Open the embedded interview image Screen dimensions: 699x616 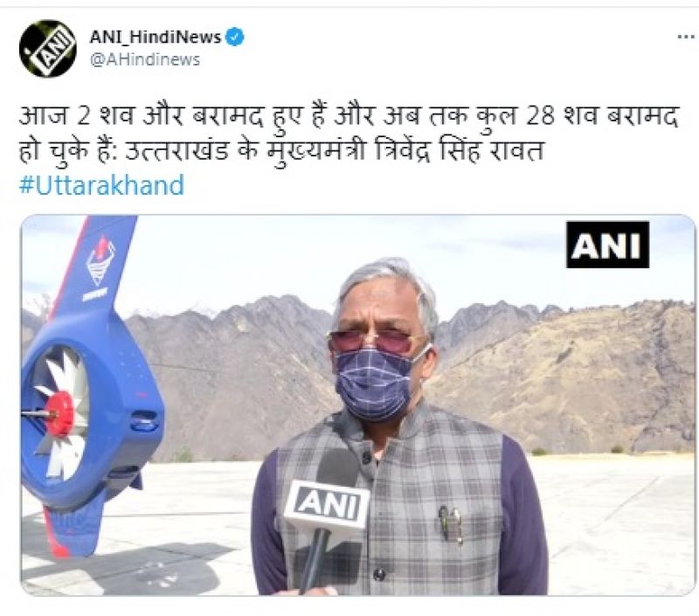pos(358,405)
